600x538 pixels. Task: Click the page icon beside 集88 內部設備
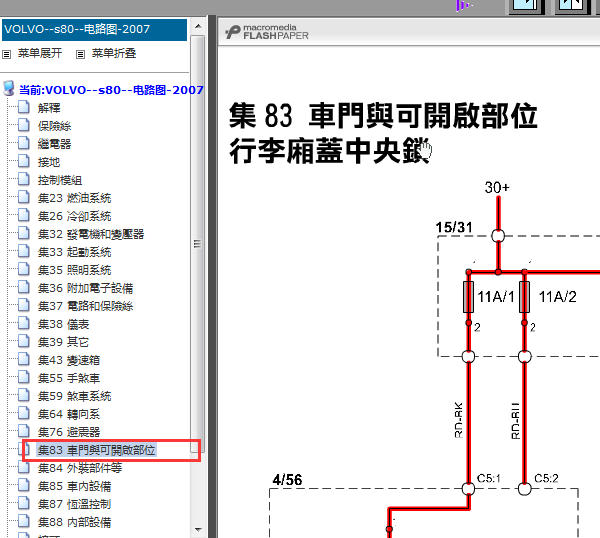24,522
